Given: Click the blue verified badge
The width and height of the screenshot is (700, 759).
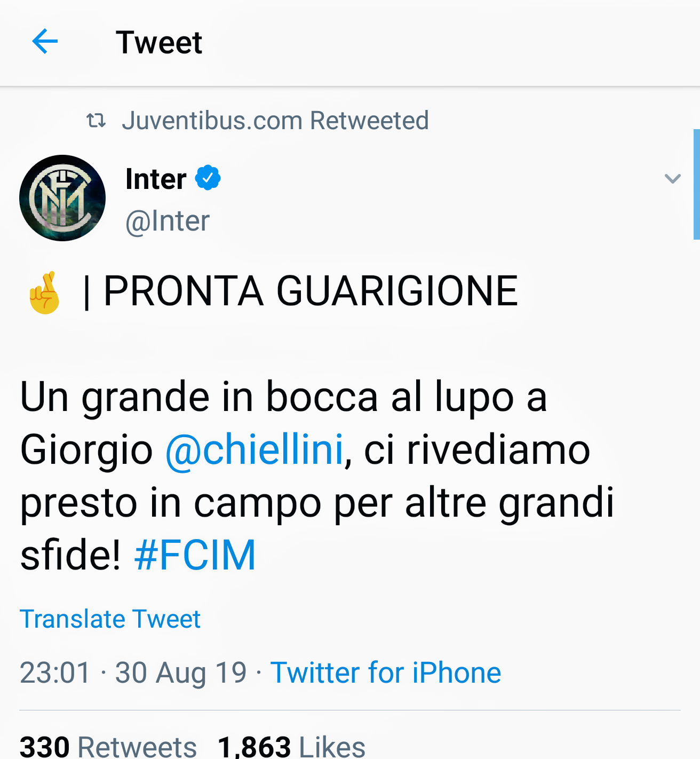Looking at the screenshot, I should pos(208,178).
